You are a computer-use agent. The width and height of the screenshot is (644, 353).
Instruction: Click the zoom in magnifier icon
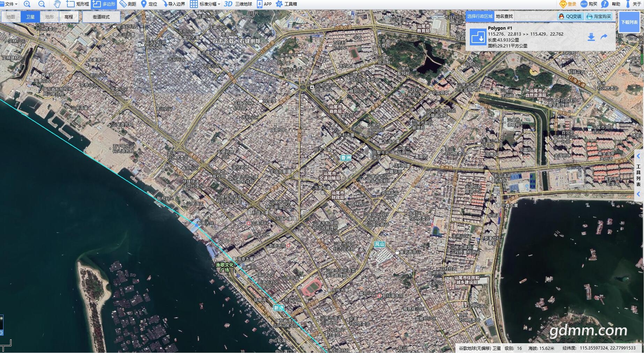coord(27,4)
